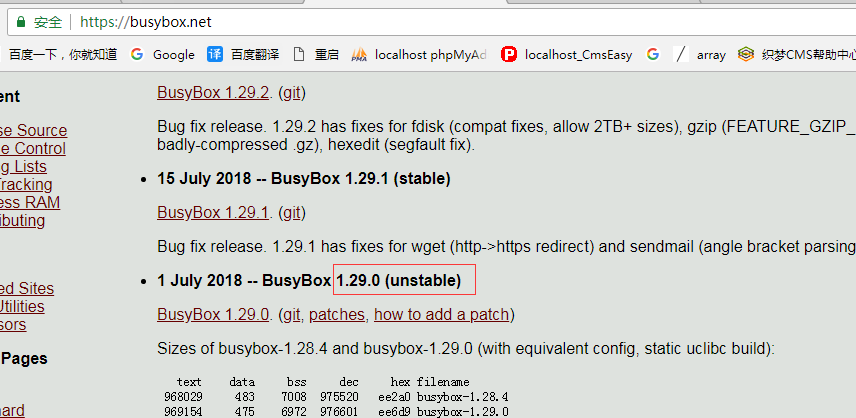Click the 'Bug fix release. 1.29.2 has fixes' paragraph
This screenshot has height=418, width=856.
(506, 136)
